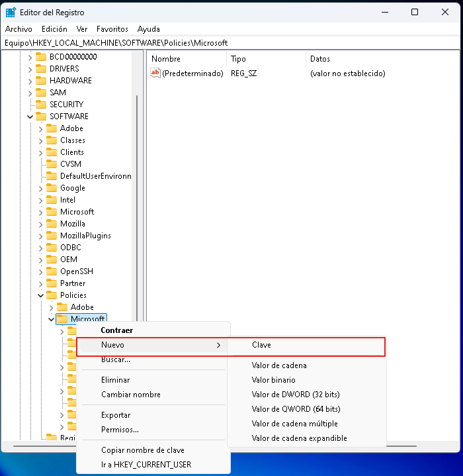Click the BCD00000000 folder icon
The height and width of the screenshot is (476, 463).
pos(41,57)
